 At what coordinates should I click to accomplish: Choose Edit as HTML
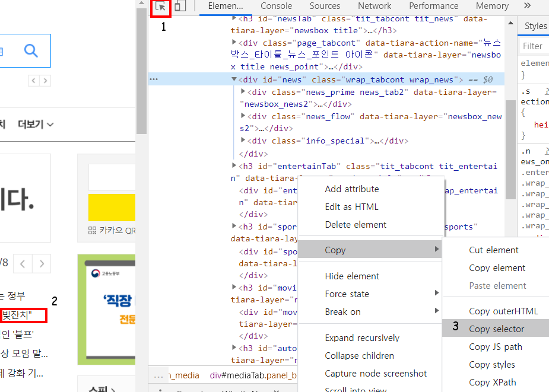351,207
